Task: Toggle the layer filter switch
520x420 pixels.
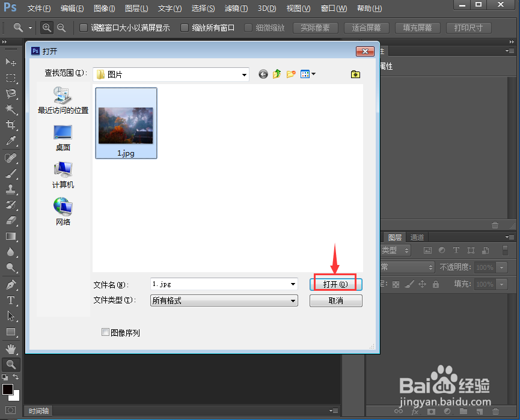Action: pos(505,251)
